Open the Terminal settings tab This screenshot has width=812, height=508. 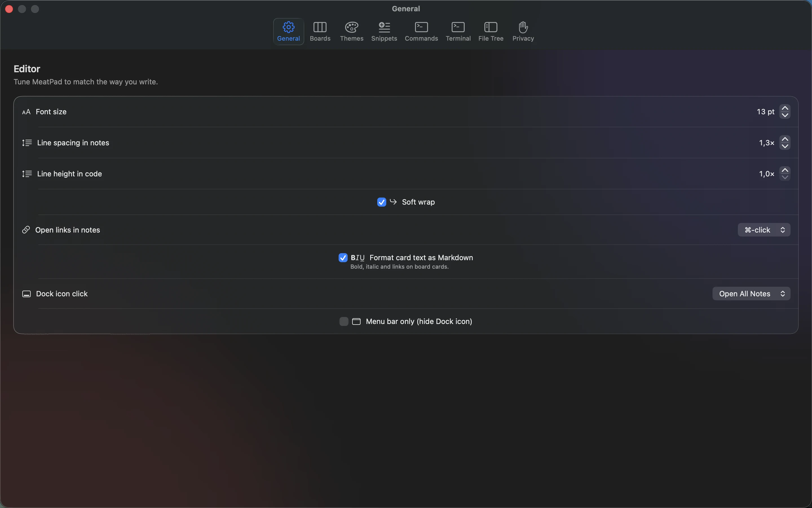point(458,32)
